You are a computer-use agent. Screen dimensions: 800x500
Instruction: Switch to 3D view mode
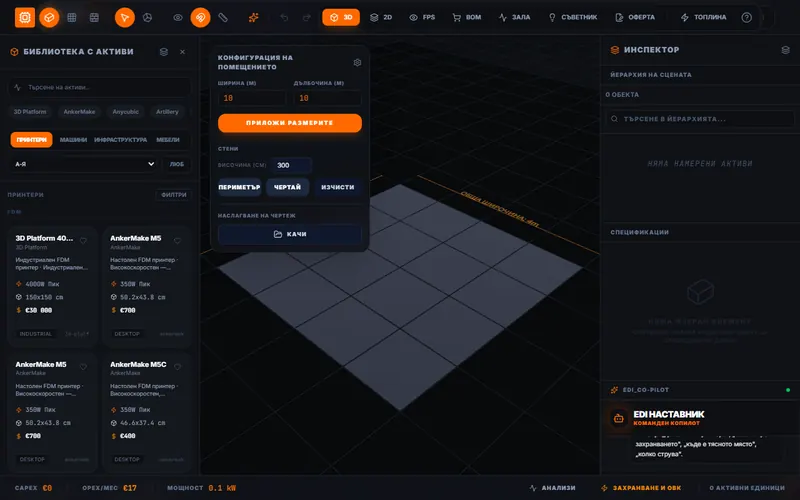tap(341, 17)
